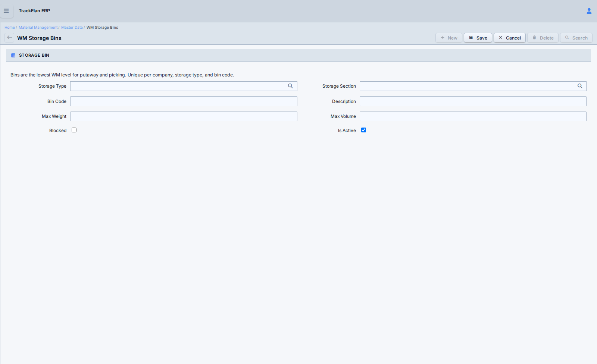Click the Max Weight field label
This screenshot has height=364, width=597.
pyautogui.click(x=54, y=116)
